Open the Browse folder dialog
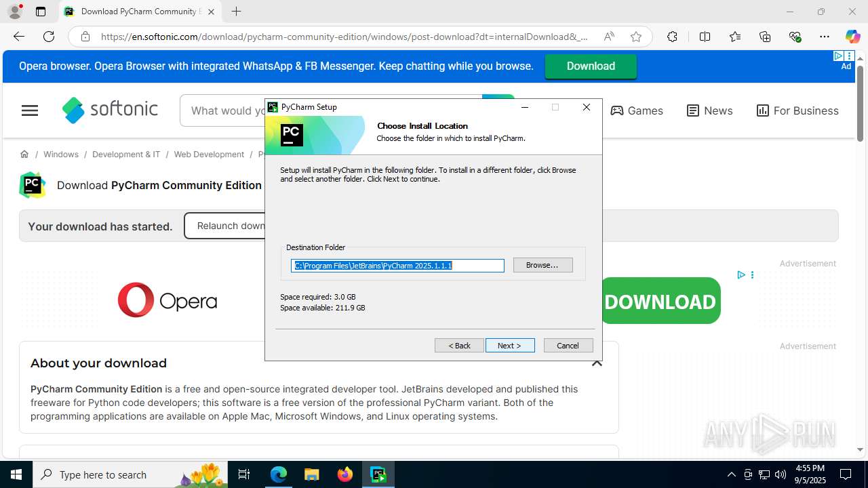The image size is (868, 488). click(x=542, y=265)
